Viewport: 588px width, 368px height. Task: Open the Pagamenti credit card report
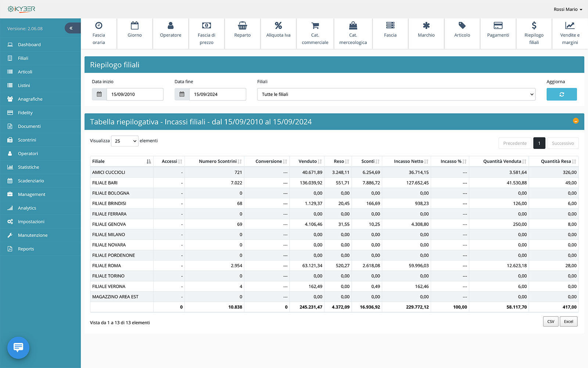tap(498, 33)
